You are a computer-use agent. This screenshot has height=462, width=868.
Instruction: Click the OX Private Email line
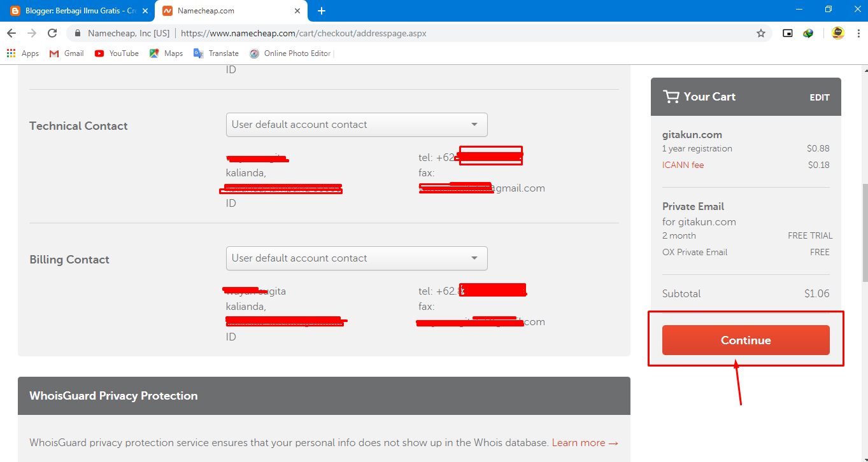tap(695, 252)
